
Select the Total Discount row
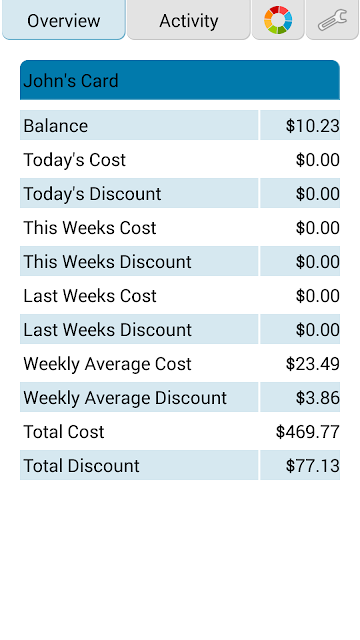[180, 466]
